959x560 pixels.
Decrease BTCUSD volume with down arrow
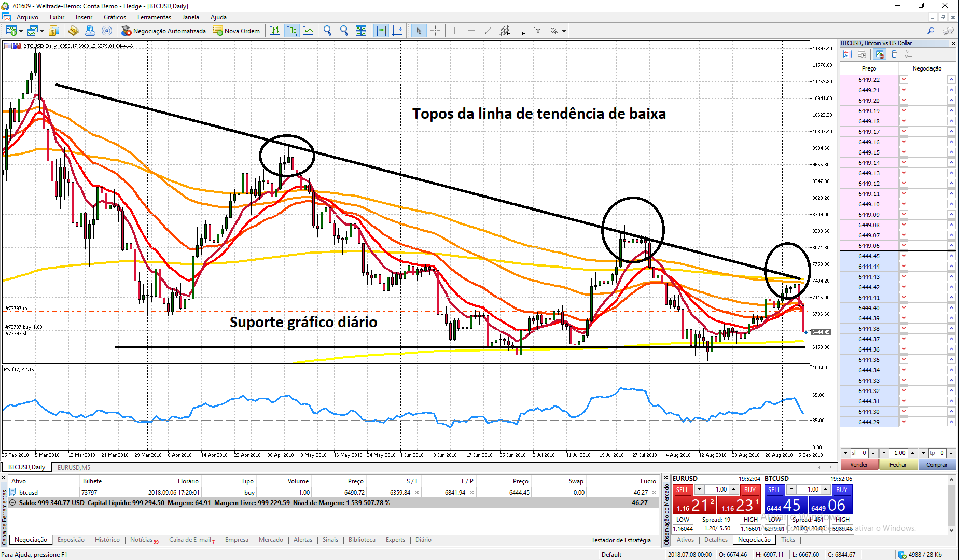point(791,489)
